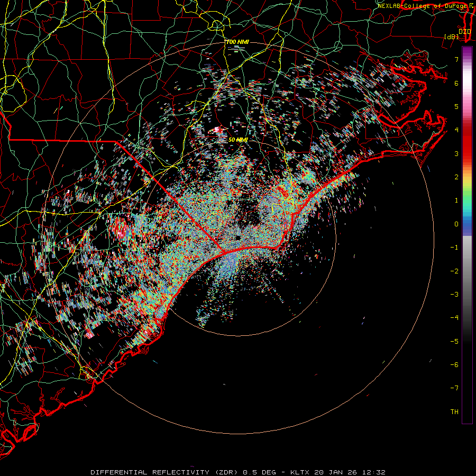Click the "1" value on the ZDR scale
The height and width of the screenshot is (476, 476).
456,200
